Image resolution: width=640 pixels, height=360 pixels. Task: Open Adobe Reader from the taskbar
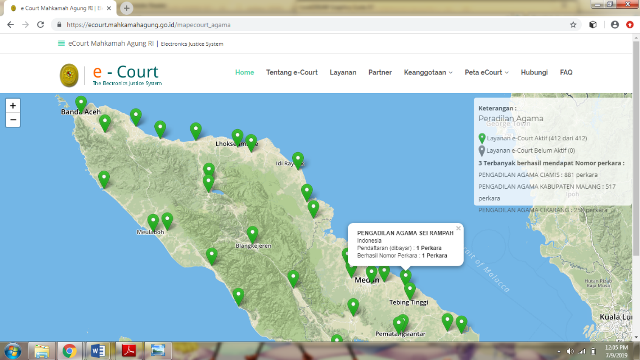pyautogui.click(x=129, y=351)
